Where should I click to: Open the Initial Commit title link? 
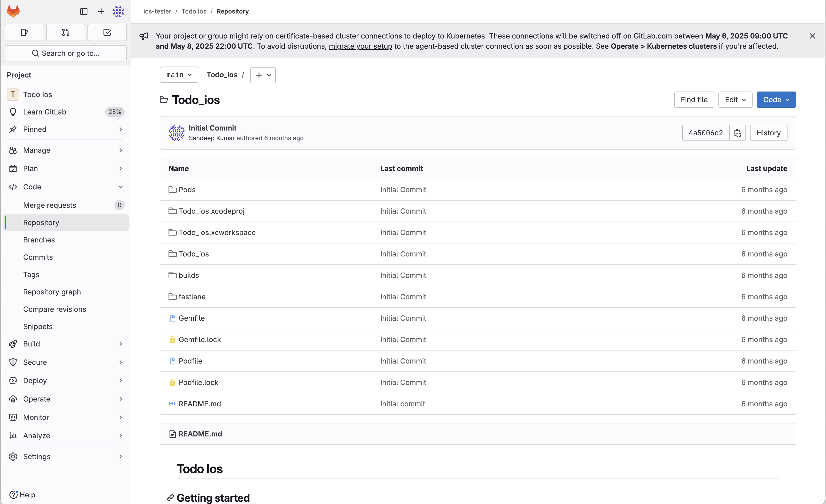(x=213, y=128)
